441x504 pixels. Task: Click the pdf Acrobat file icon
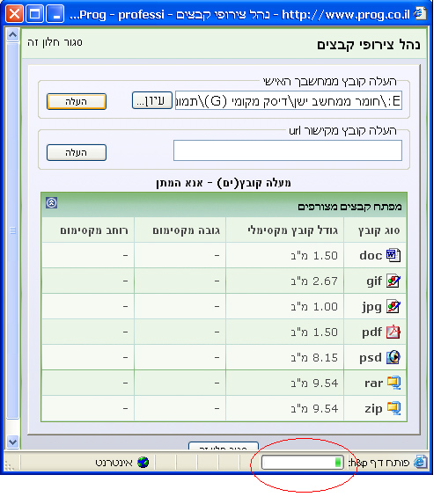[393, 332]
